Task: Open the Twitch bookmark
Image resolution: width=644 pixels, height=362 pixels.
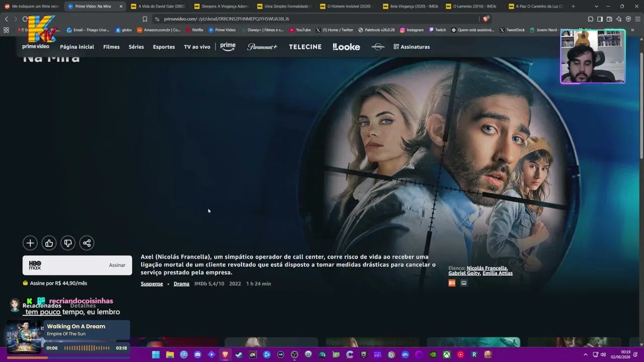Action: click(437, 30)
